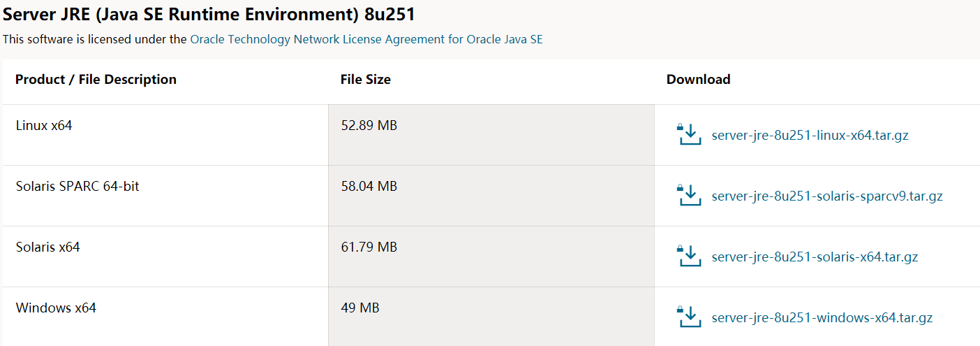Click the Solaris x64 description cell
The image size is (980, 346).
[x=47, y=247]
